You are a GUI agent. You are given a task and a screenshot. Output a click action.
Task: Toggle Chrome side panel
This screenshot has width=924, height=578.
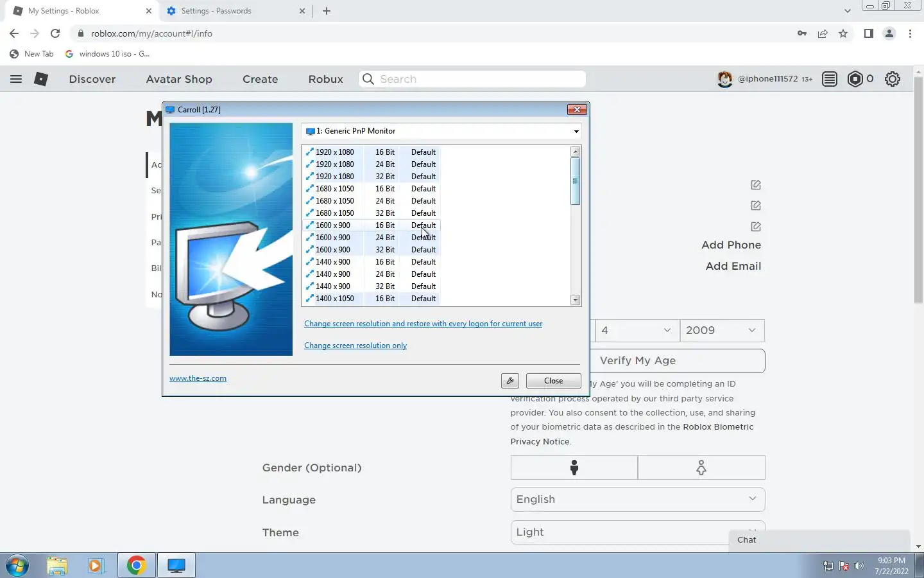pos(869,33)
